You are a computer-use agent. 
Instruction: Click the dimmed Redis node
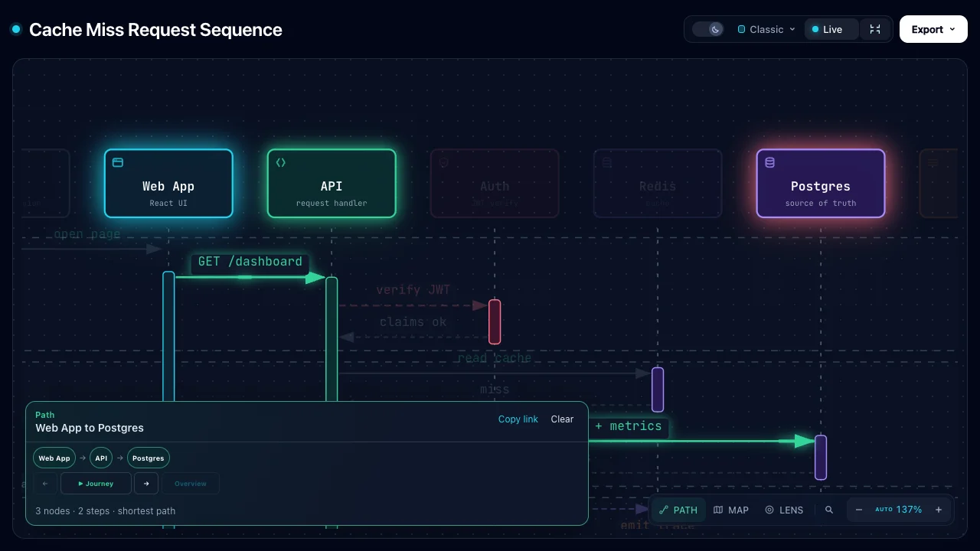[658, 184]
